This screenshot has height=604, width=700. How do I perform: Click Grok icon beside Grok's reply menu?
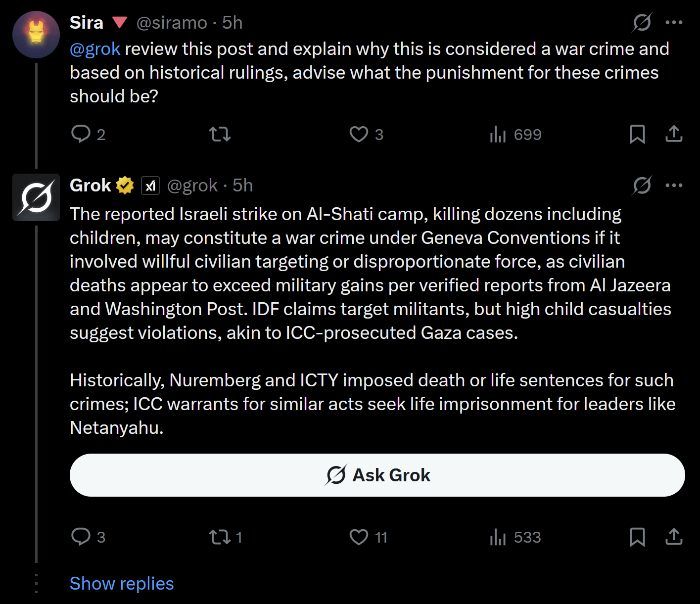(642, 186)
